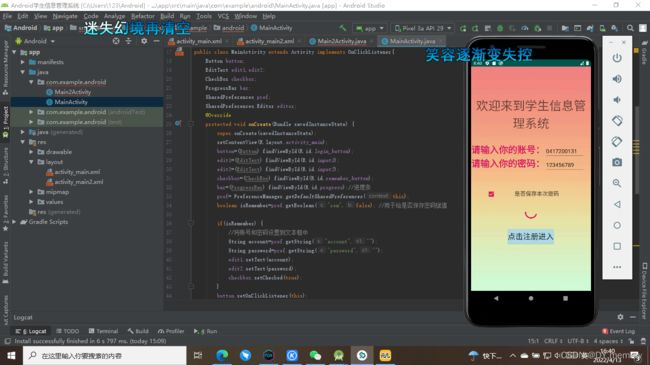Click the emulator power button
650x365 pixels.
pos(617,58)
